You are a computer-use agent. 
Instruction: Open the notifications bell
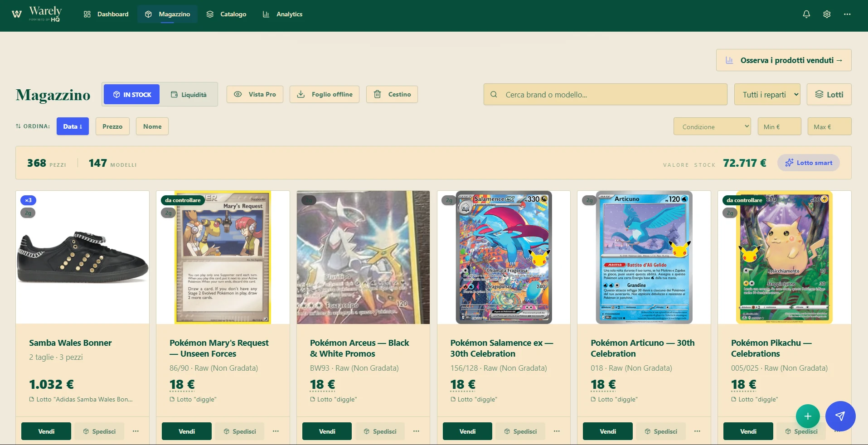(x=806, y=14)
